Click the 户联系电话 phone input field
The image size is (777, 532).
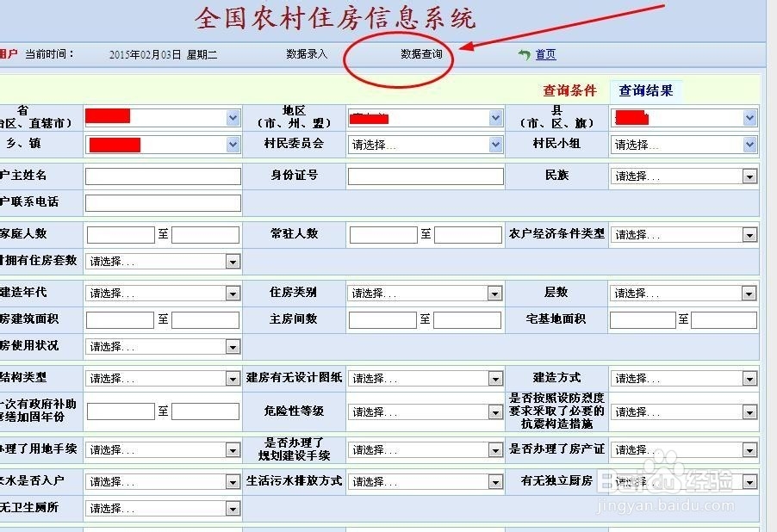click(161, 202)
